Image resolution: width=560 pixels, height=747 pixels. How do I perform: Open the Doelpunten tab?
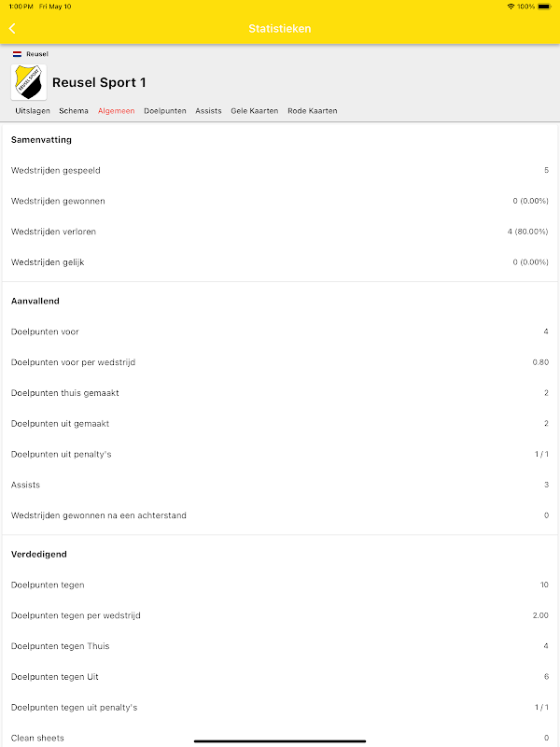165,111
